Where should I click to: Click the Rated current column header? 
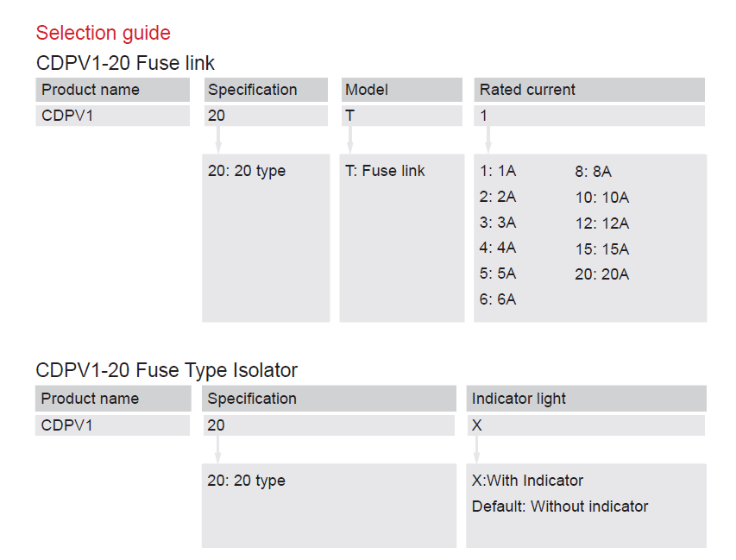[x=527, y=90]
